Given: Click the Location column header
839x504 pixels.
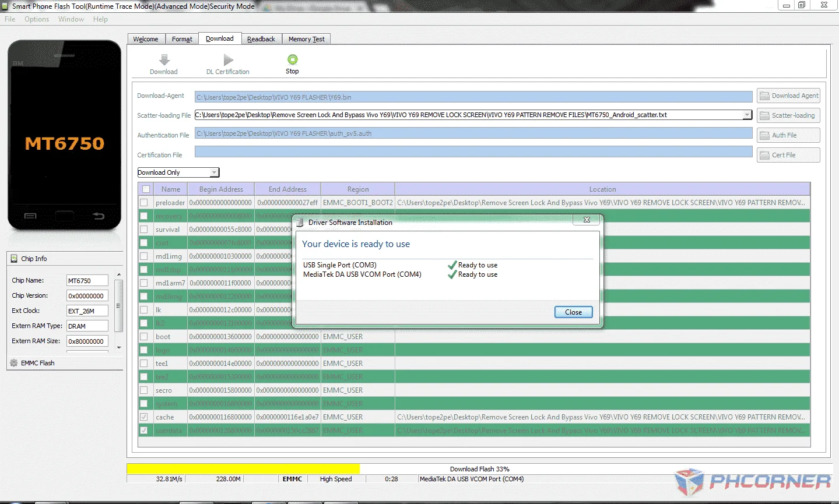Looking at the screenshot, I should click(602, 189).
